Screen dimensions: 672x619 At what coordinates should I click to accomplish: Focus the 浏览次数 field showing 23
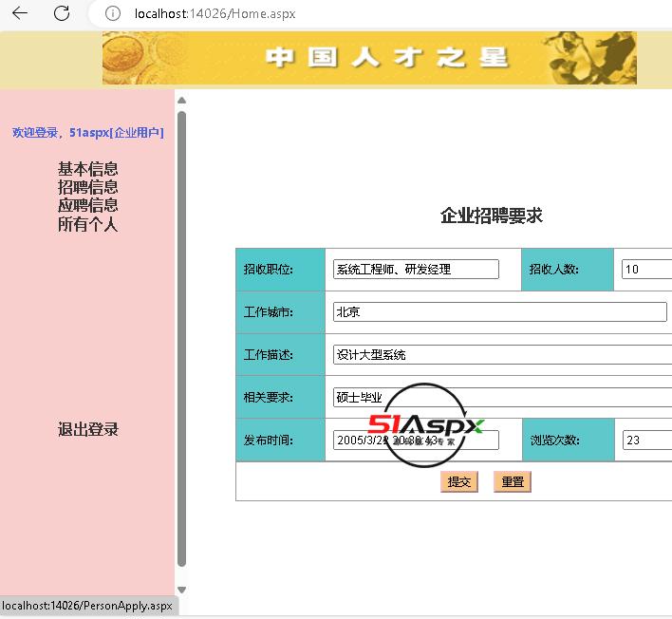[x=646, y=441]
